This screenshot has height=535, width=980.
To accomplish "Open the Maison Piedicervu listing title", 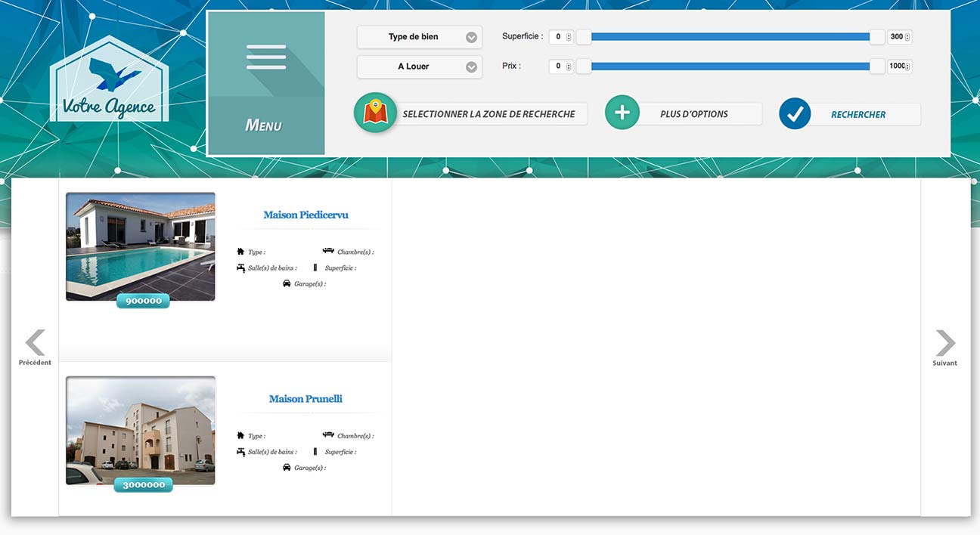I will (305, 215).
